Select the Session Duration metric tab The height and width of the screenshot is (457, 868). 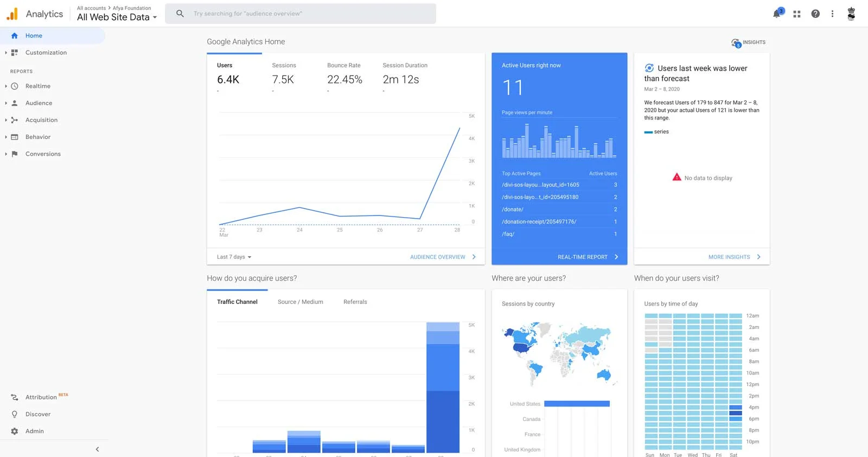405,76
